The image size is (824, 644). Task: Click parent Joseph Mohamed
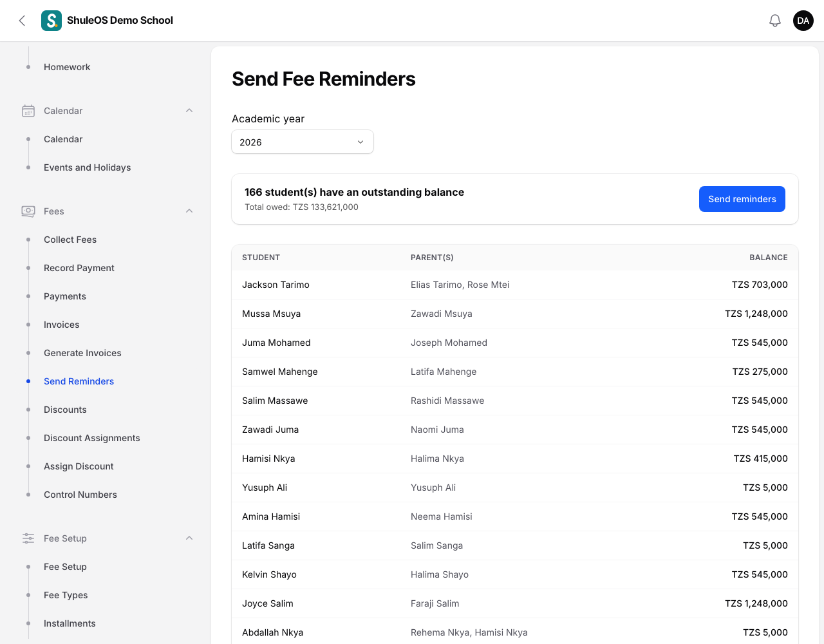[x=449, y=343]
